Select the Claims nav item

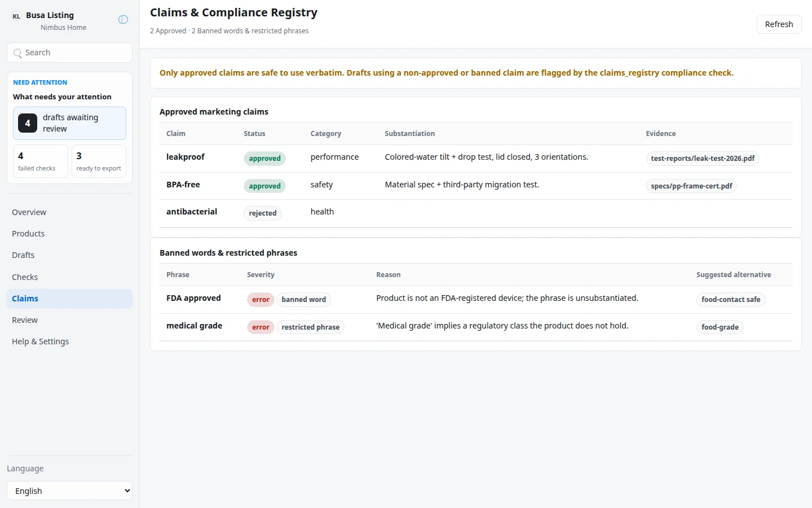(69, 299)
